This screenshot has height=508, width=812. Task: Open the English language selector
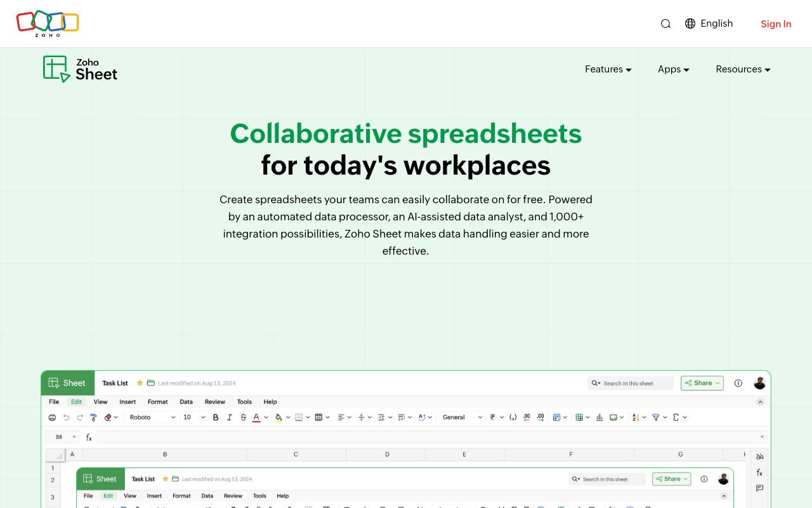point(709,23)
